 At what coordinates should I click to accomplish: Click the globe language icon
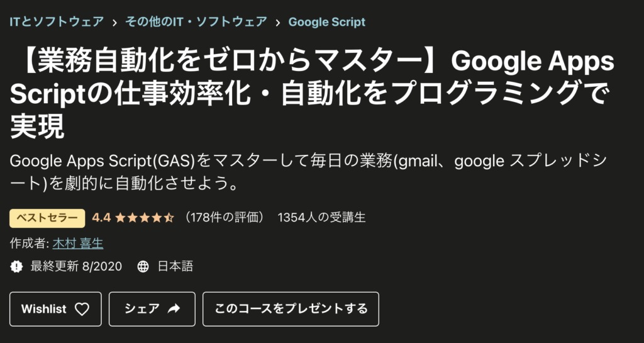pos(143,266)
